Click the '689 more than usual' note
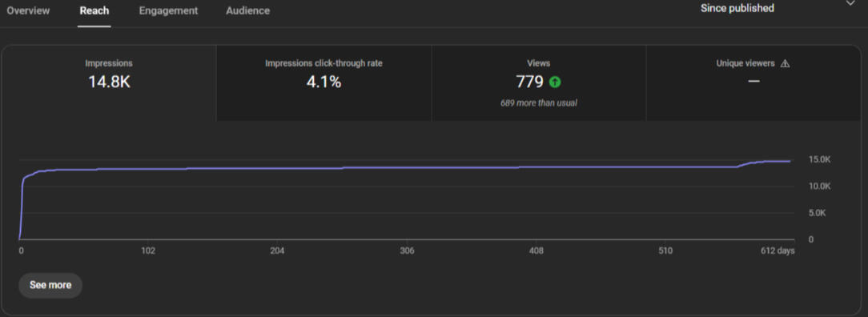This screenshot has height=317, width=868. point(539,103)
